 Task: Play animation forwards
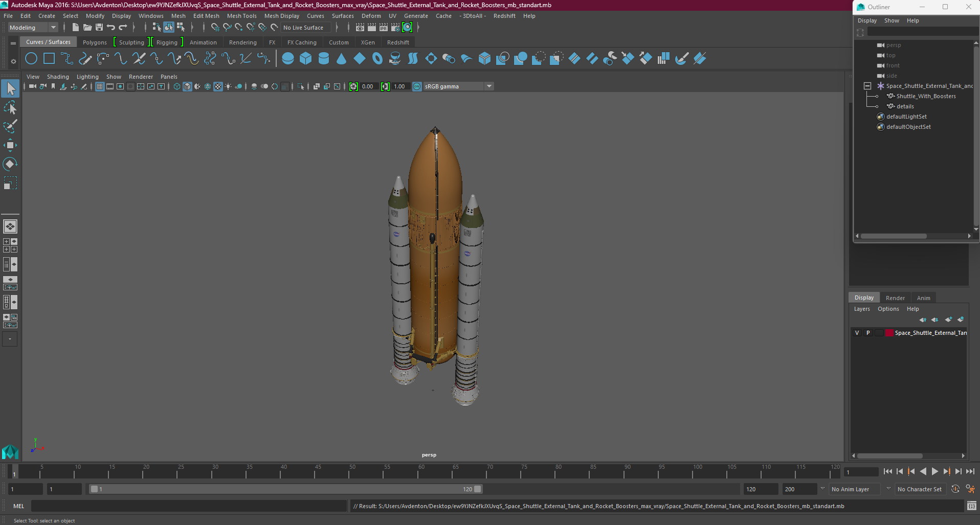click(935, 472)
